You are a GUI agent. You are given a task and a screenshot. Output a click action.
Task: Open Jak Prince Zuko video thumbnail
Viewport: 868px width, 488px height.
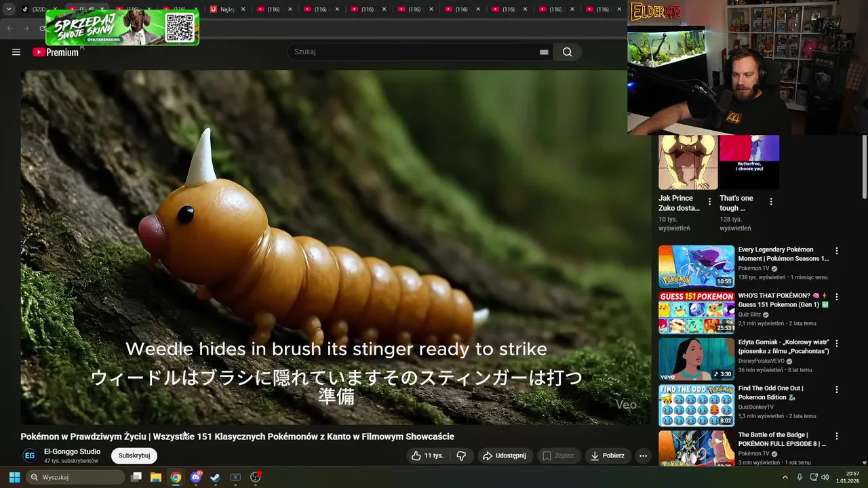tap(688, 162)
